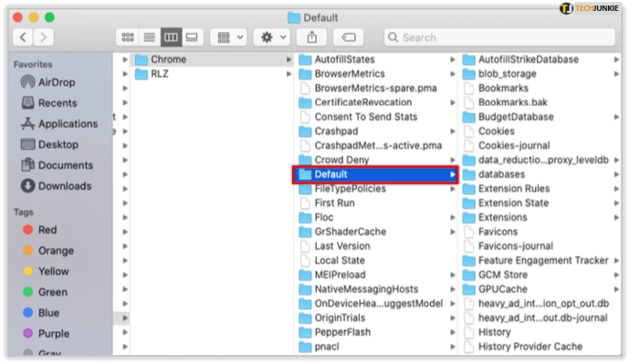Viewport: 630px width, 364px height.
Task: Expand the Default folder disclosure arrow
Action: [452, 174]
